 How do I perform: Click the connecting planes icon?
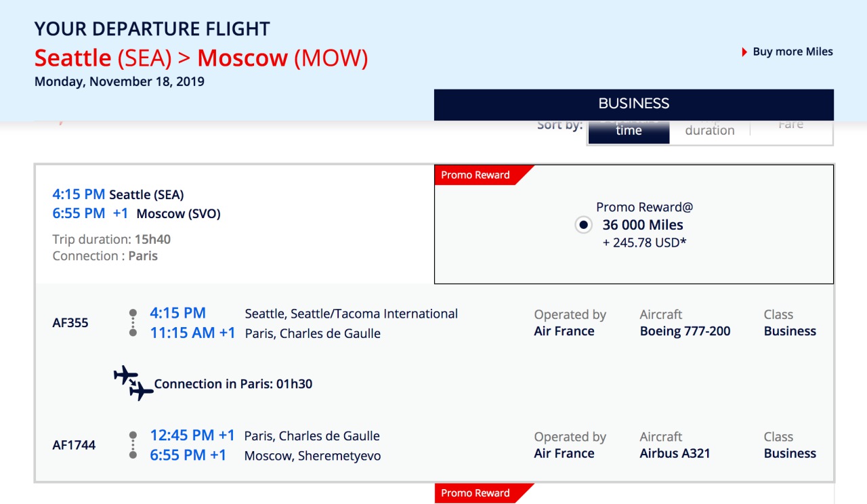(133, 383)
